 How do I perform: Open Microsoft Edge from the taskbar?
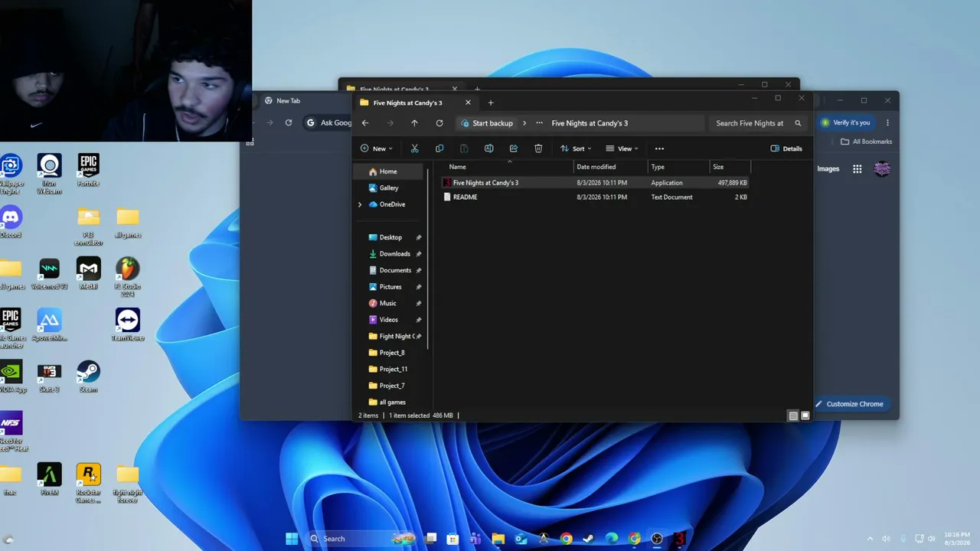coord(612,539)
